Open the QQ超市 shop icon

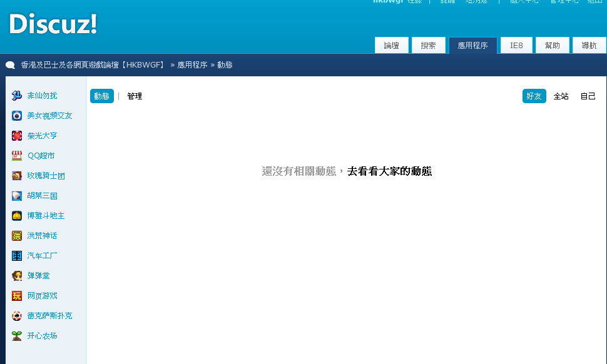(17, 156)
